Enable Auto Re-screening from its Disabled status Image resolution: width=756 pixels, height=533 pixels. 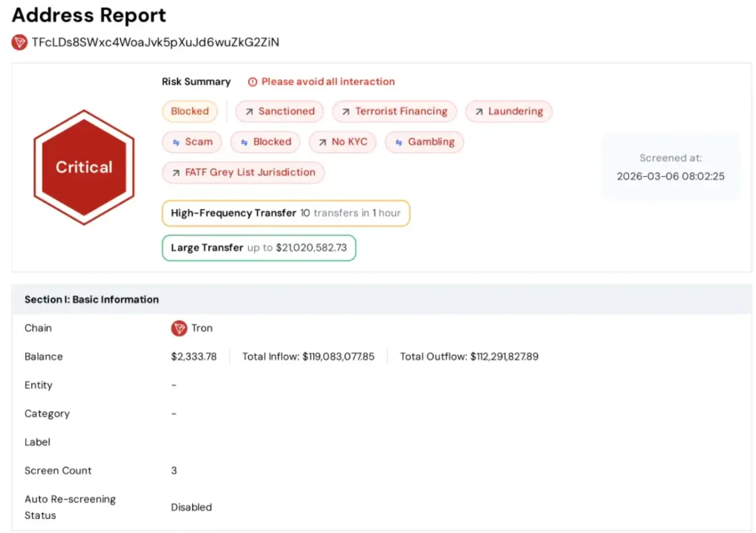(x=191, y=507)
